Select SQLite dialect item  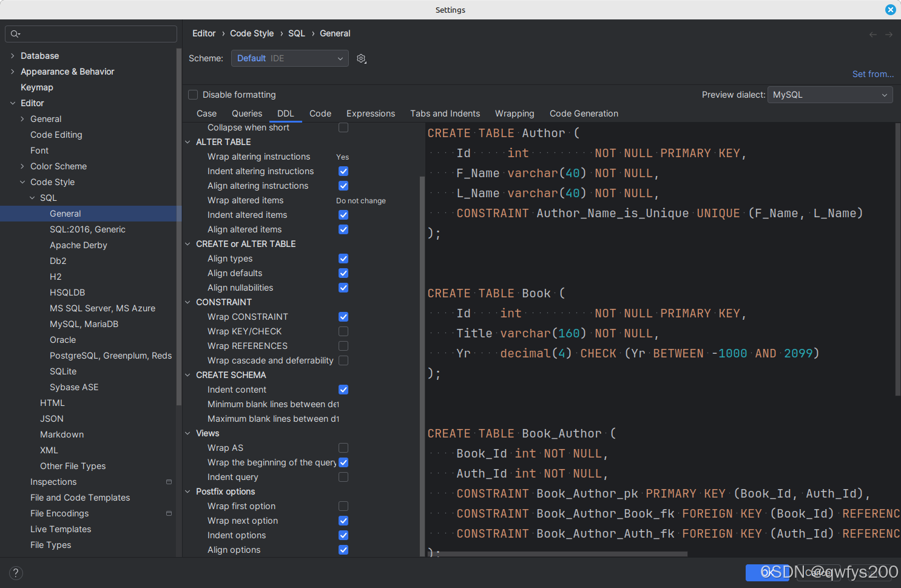[x=63, y=371]
